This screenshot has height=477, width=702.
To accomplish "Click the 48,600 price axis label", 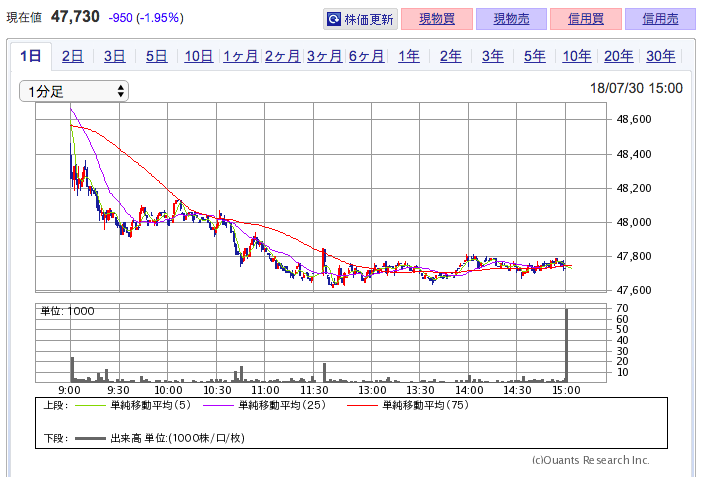I will tap(634, 119).
